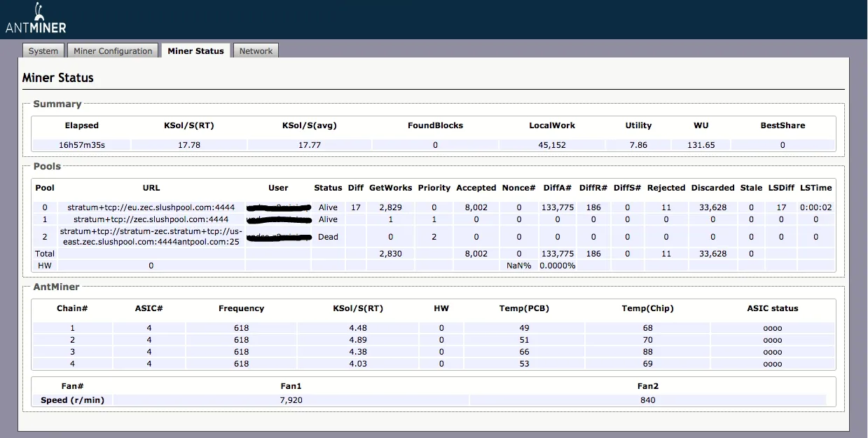Click the KSol/S(avg) value 17.77

[x=309, y=145]
